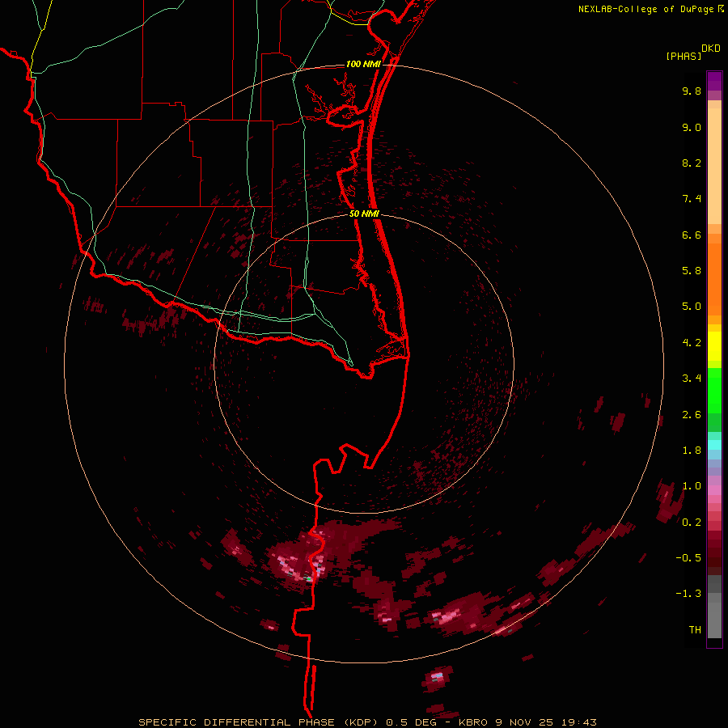Click the 1.0 value on the color scale

click(692, 486)
